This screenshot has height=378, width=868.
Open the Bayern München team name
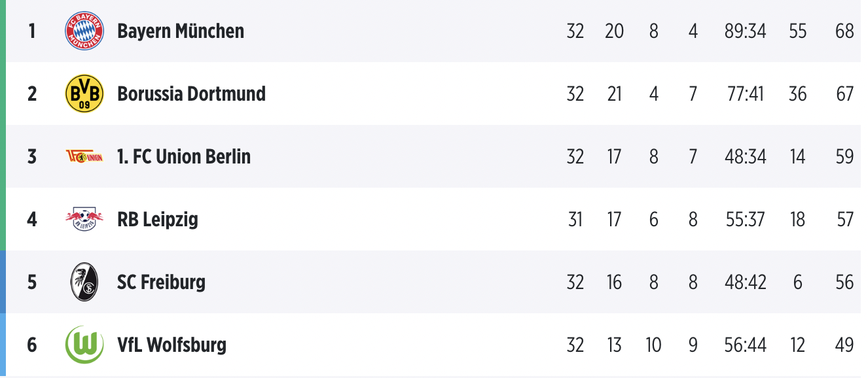pos(181,31)
